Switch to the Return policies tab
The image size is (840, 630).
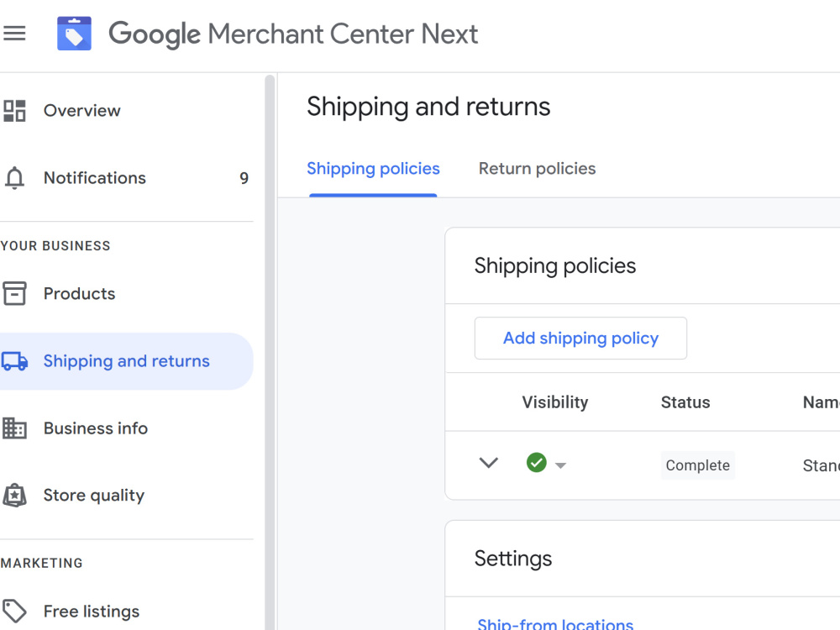(x=537, y=169)
